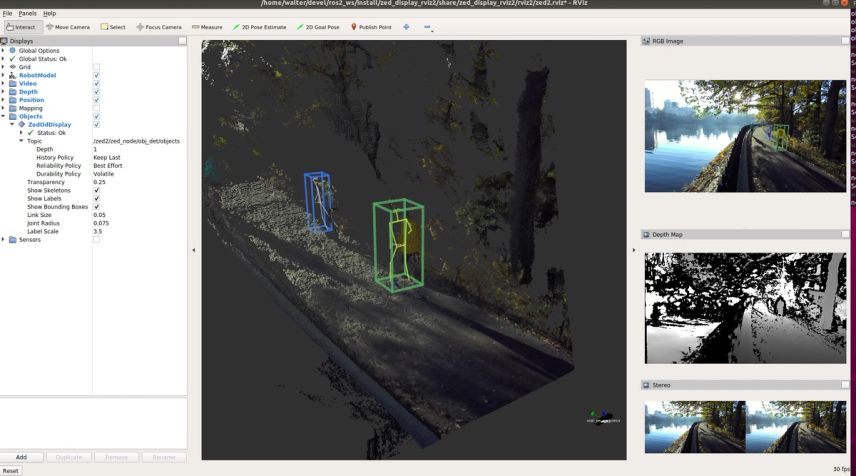Close the Displays panel

[182, 41]
